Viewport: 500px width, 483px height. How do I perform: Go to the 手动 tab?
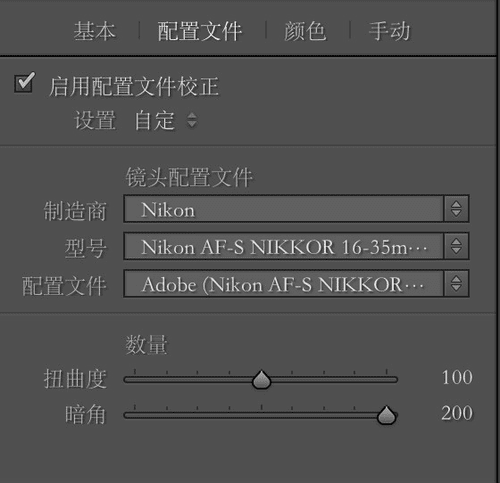point(389,31)
